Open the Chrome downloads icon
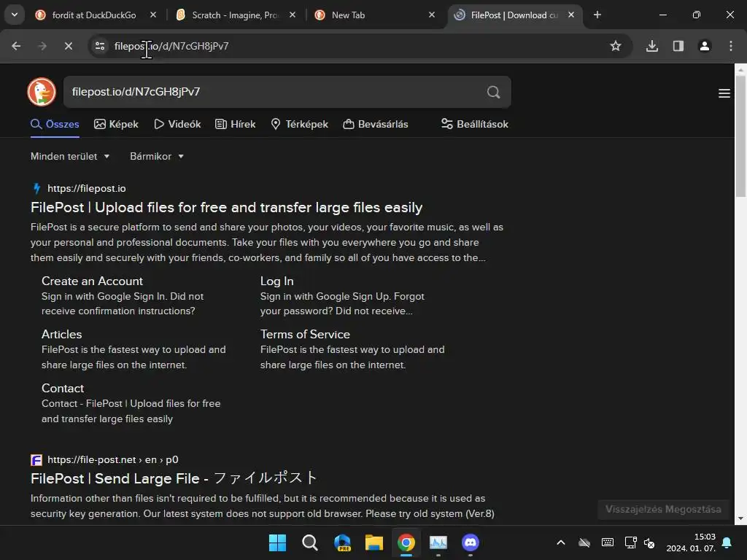 coord(652,46)
